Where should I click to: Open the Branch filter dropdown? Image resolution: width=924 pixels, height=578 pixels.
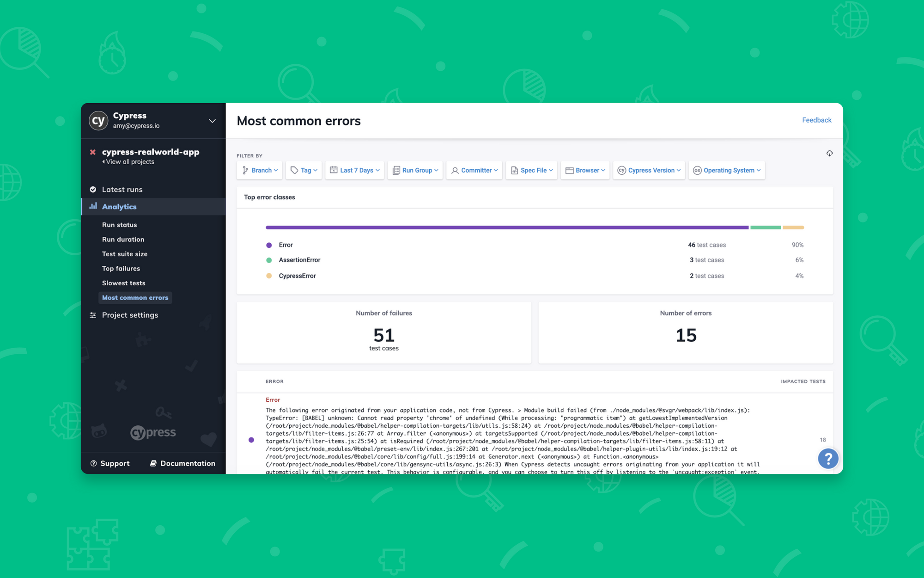point(260,171)
